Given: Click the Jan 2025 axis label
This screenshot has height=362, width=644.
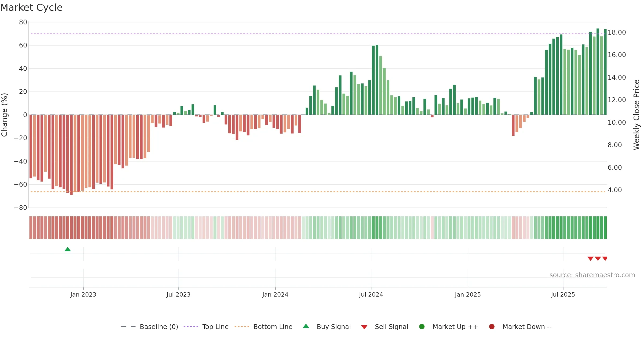Looking at the screenshot, I should click(x=468, y=295).
